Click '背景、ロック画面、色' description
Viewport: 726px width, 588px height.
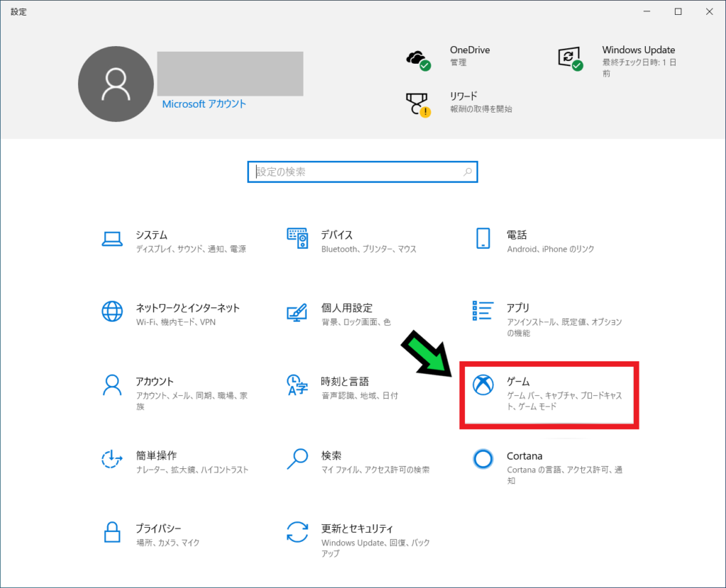click(x=356, y=322)
